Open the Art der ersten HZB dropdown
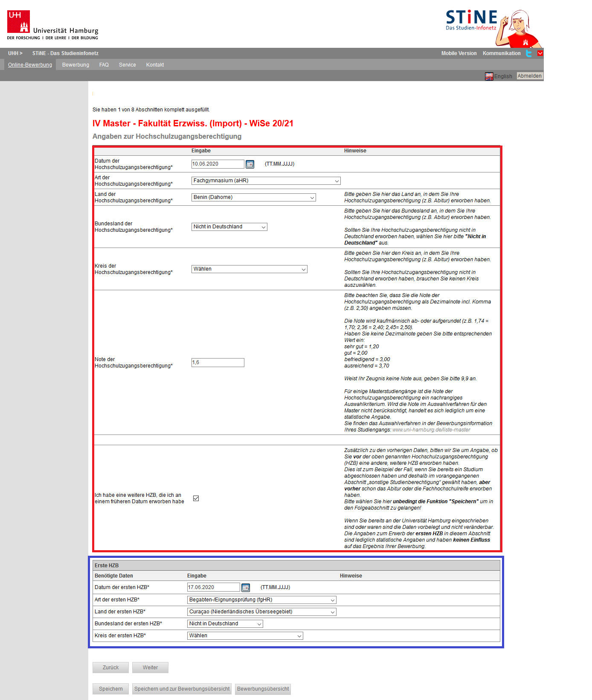The image size is (592, 700). 261,600
